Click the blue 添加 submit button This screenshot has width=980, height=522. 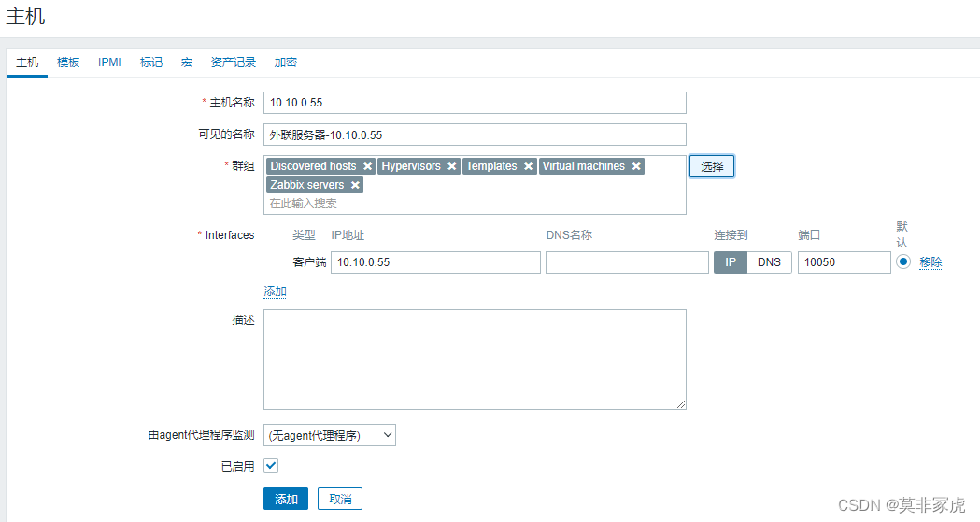tap(286, 499)
